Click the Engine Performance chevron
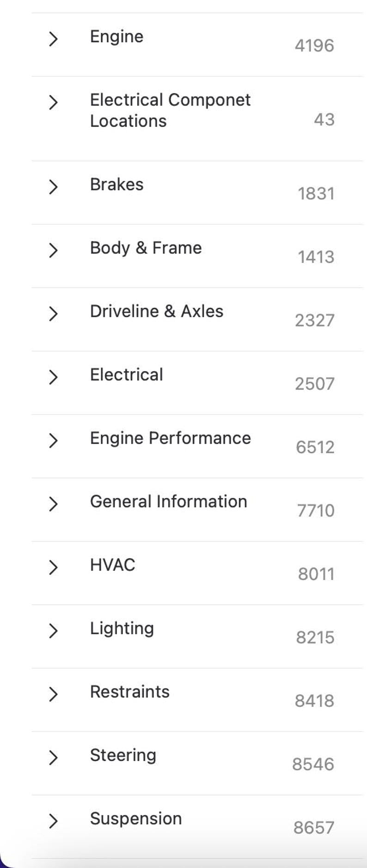This screenshot has width=367, height=868. [x=53, y=440]
